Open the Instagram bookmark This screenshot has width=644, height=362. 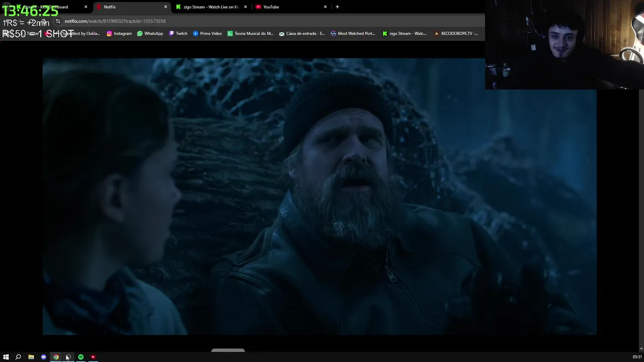pos(119,34)
